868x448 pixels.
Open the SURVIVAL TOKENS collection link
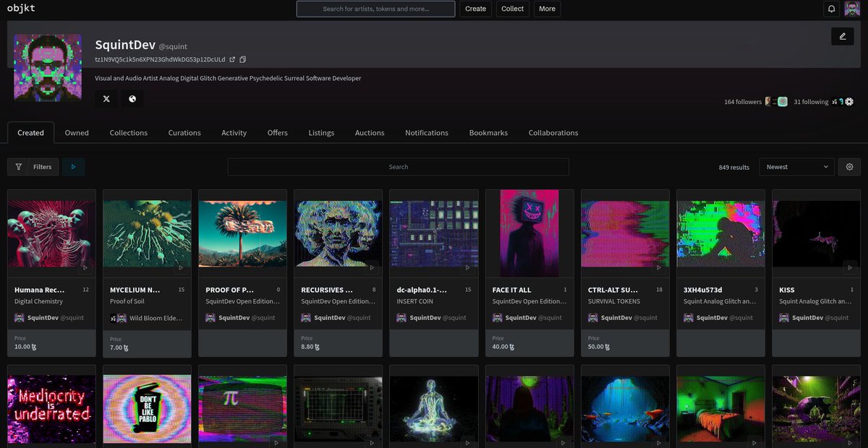pos(613,301)
